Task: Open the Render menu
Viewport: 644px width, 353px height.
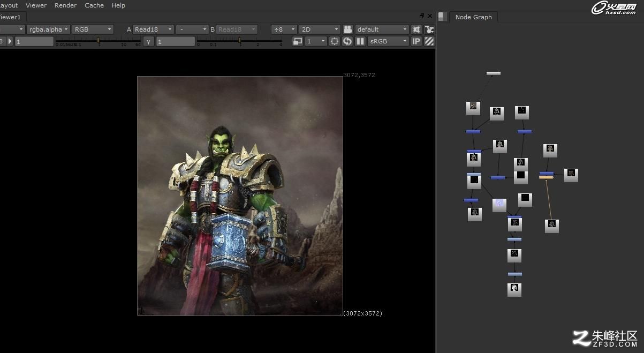Action: pos(65,5)
